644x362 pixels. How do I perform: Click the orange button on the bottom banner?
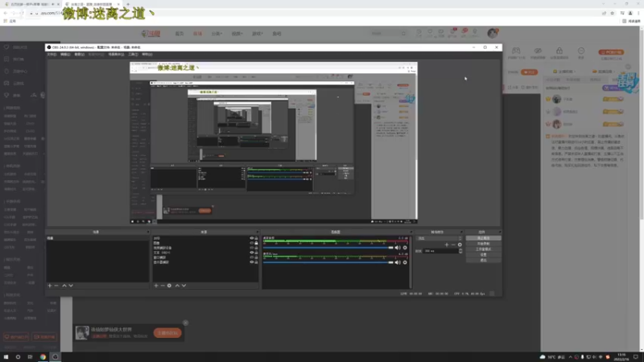click(167, 333)
